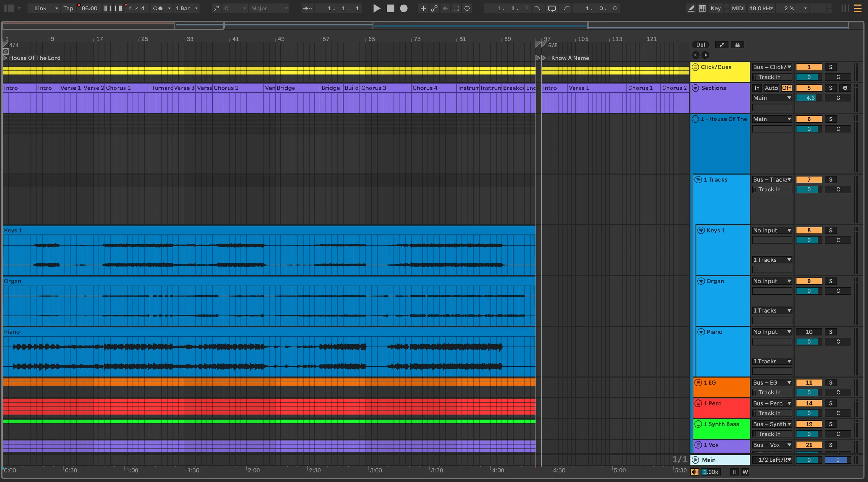This screenshot has height=482, width=868.
Task: Adjust the Sections volume slider -4.3
Action: pos(809,98)
